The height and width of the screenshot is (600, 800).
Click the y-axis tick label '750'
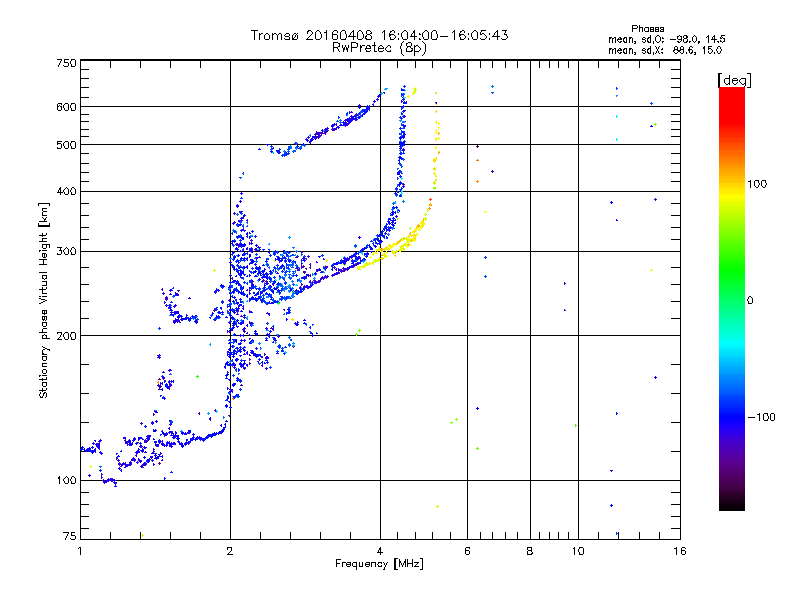[x=66, y=63]
